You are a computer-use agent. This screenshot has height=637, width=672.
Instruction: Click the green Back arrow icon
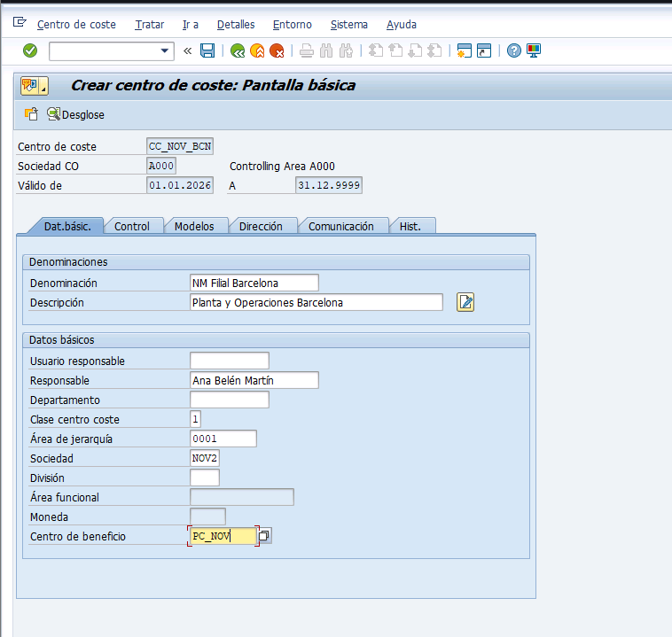pyautogui.click(x=238, y=51)
